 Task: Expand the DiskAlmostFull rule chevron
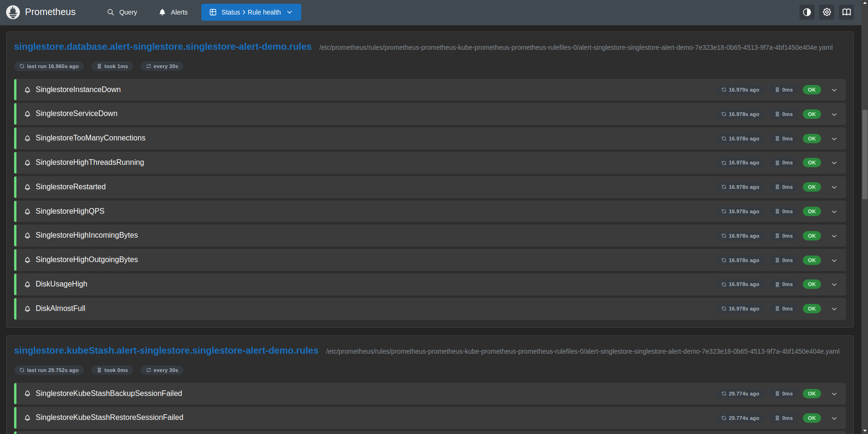[834, 309]
